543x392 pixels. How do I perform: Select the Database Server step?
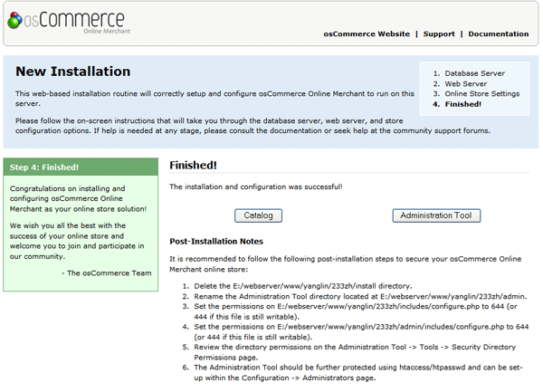tap(474, 73)
